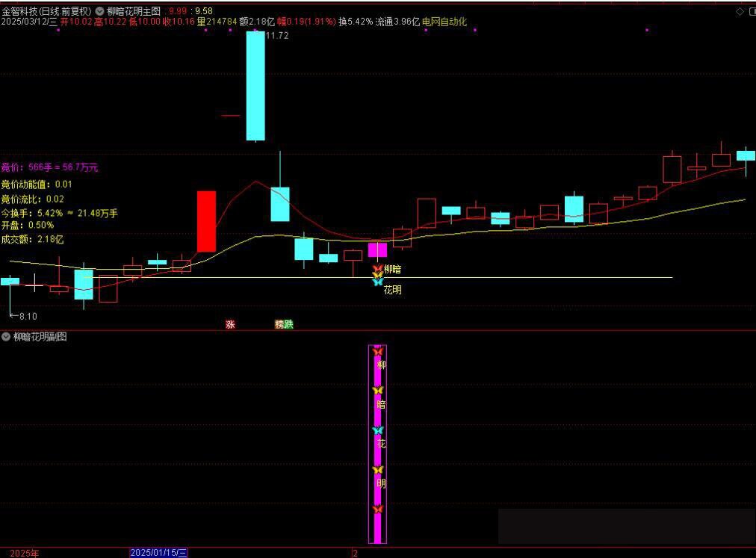Click the tall cyan candle near 11.72
The image size is (756, 558).
(x=255, y=86)
